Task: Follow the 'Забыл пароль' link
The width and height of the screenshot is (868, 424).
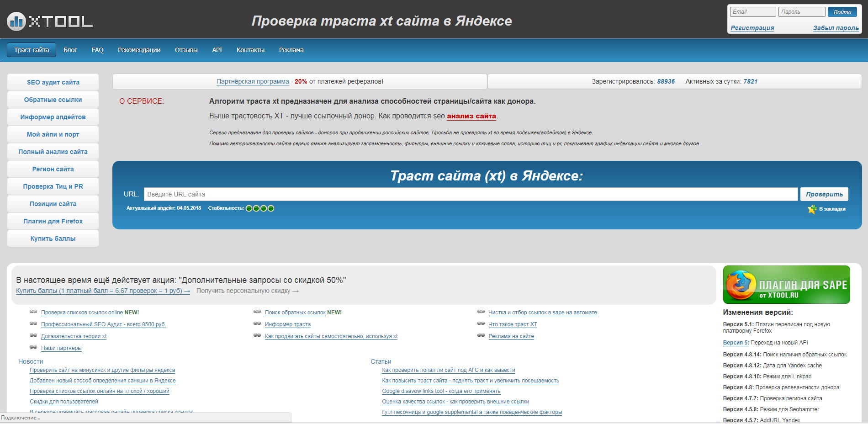Action: 836,28
